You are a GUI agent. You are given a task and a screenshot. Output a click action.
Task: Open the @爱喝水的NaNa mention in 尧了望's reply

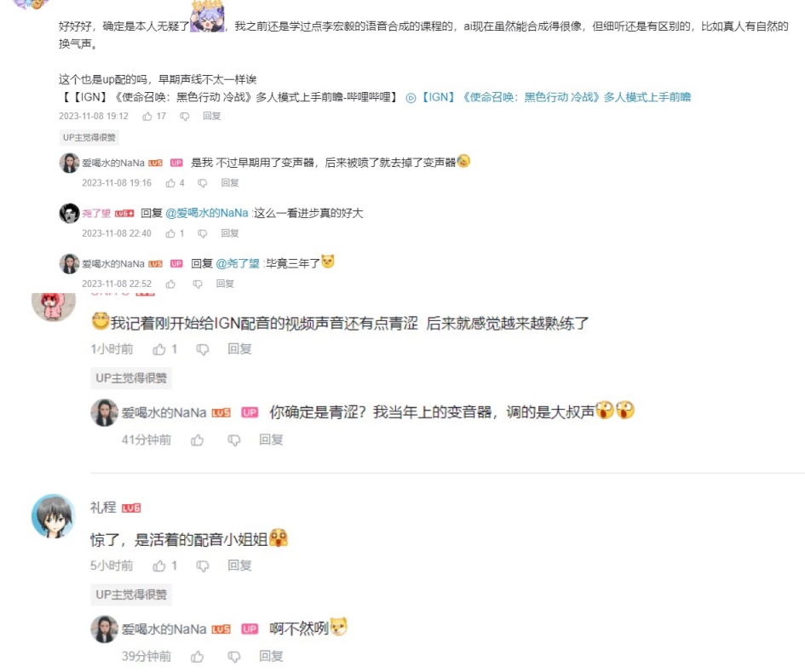pyautogui.click(x=207, y=213)
